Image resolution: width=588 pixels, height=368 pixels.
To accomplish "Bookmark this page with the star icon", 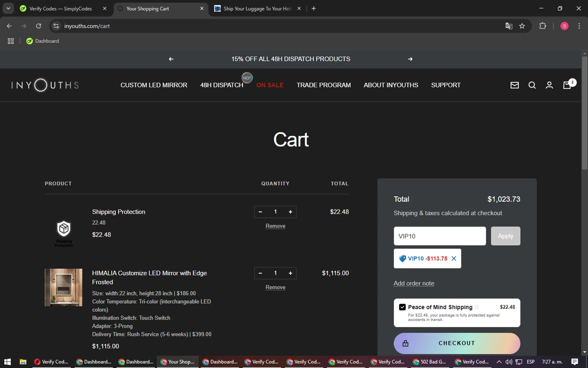I will (522, 26).
